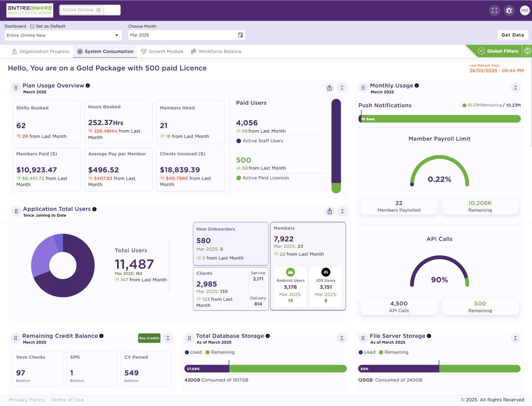This screenshot has width=532, height=406.
Task: Open the Entire OnHire New dashboard dropdown
Action: (63, 35)
